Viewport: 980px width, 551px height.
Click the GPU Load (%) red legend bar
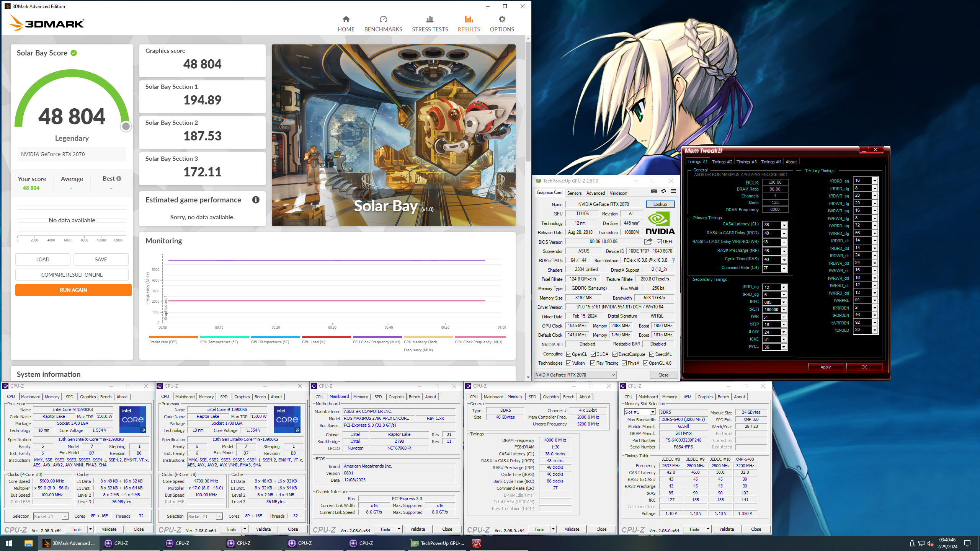327,337
